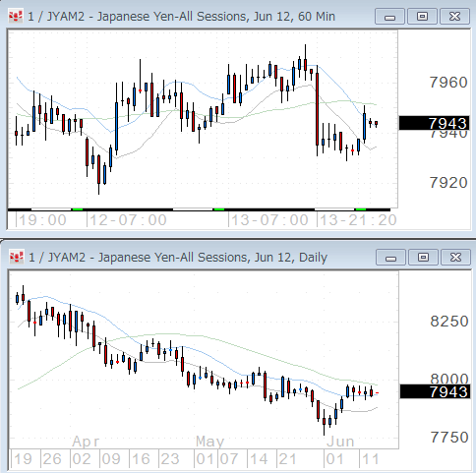
Task: Maximize the Daily chart window
Action: pyautogui.click(x=423, y=258)
